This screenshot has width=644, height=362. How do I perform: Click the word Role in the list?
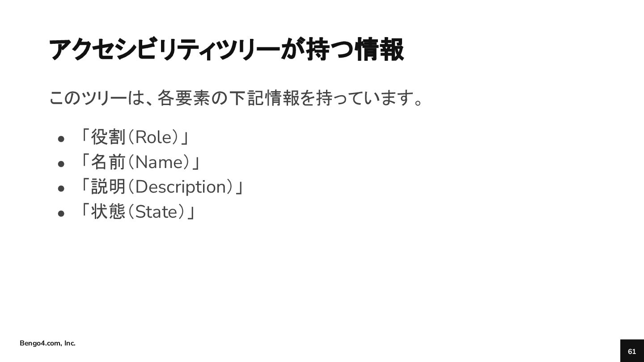pos(154,138)
